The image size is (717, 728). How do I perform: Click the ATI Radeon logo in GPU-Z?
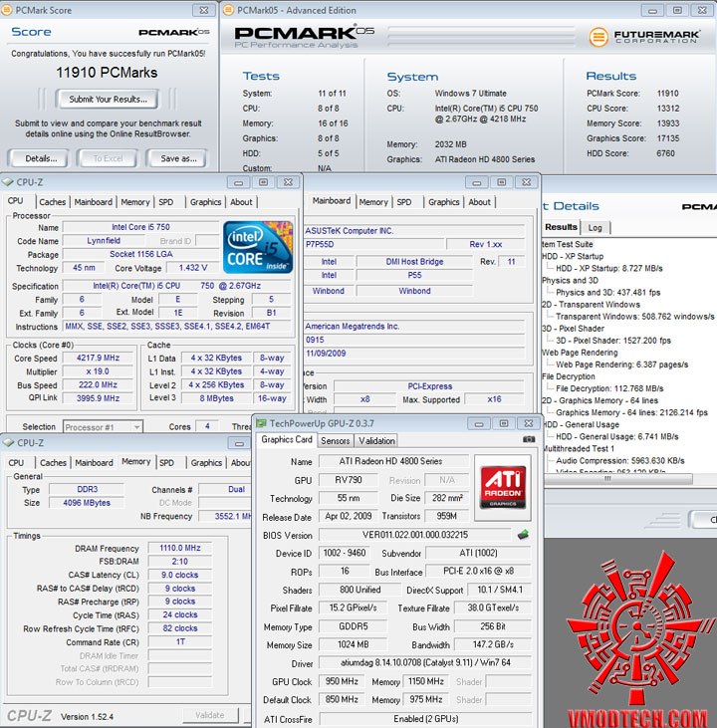(x=503, y=488)
